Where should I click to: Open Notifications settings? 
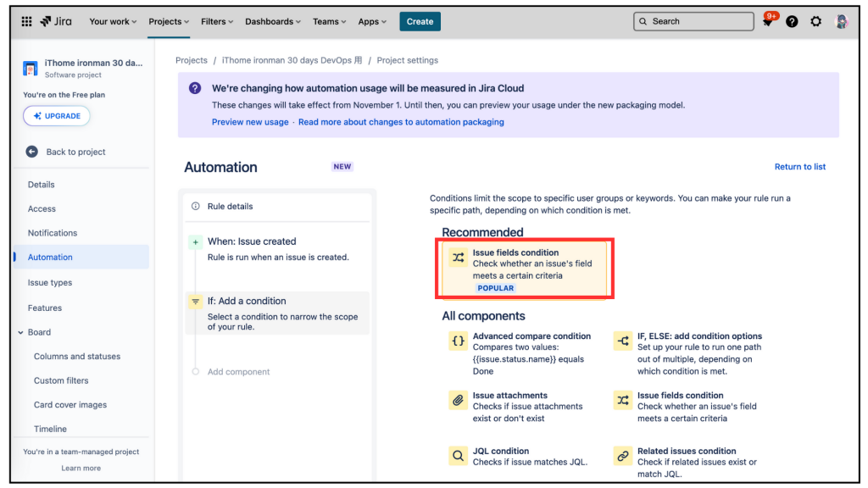pyautogui.click(x=81, y=233)
